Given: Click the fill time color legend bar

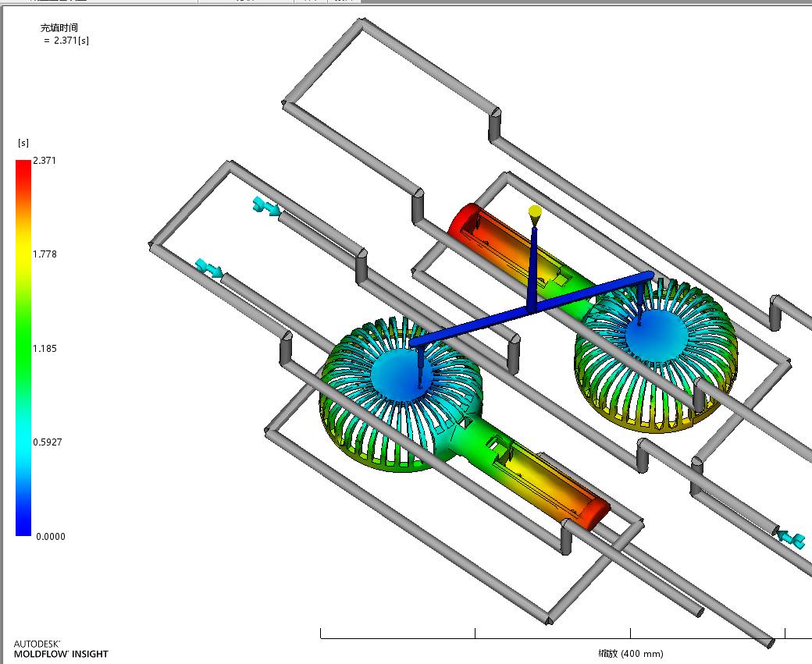Looking at the screenshot, I should tap(23, 348).
